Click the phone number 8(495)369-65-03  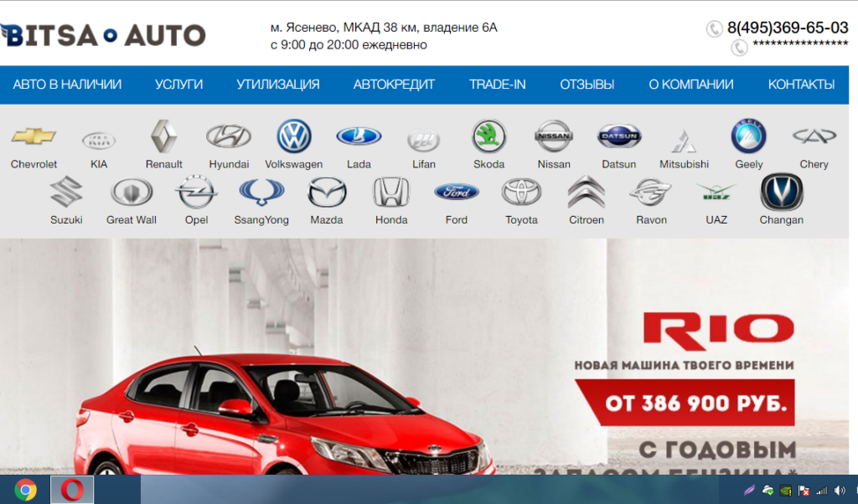[x=788, y=28]
